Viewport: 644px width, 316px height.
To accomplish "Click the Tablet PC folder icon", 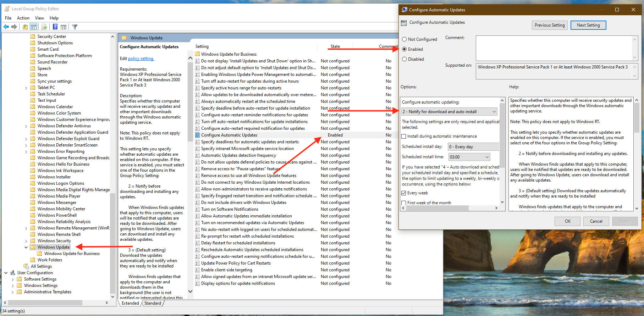I will 33,88.
